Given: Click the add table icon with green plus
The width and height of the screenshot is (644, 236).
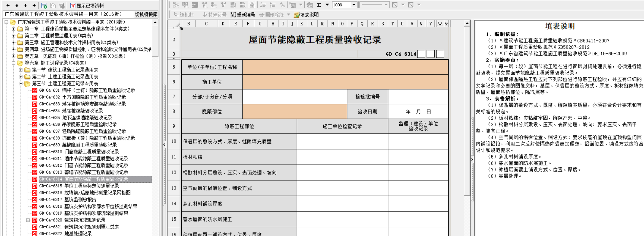Looking at the screenshot, I should [44, 5].
